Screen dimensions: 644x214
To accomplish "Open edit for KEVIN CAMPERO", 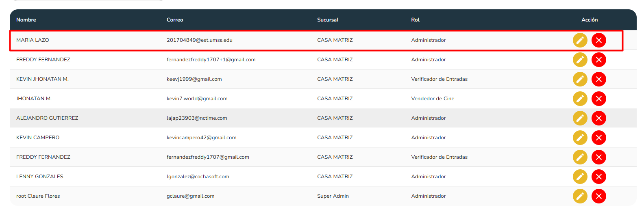I will coord(580,138).
